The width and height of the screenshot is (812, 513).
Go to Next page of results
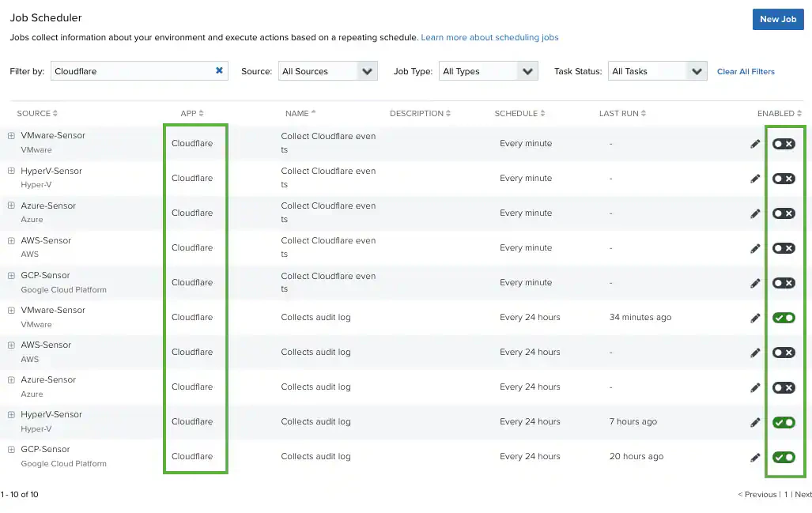803,494
